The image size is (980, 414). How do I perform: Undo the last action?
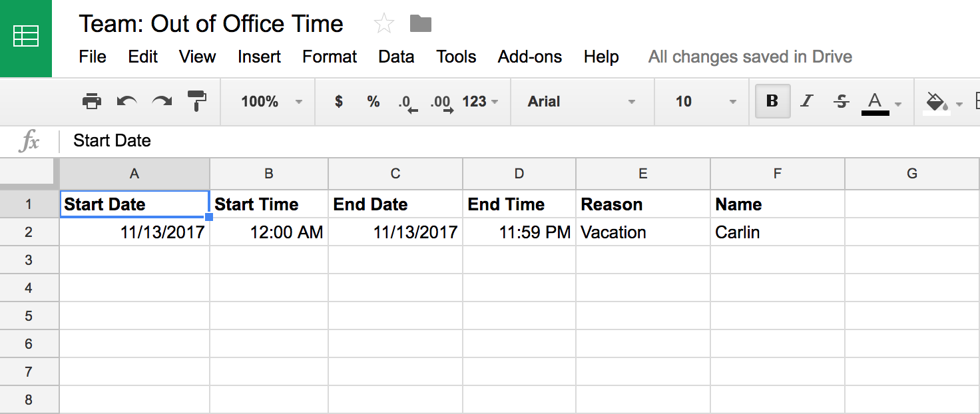[x=126, y=101]
